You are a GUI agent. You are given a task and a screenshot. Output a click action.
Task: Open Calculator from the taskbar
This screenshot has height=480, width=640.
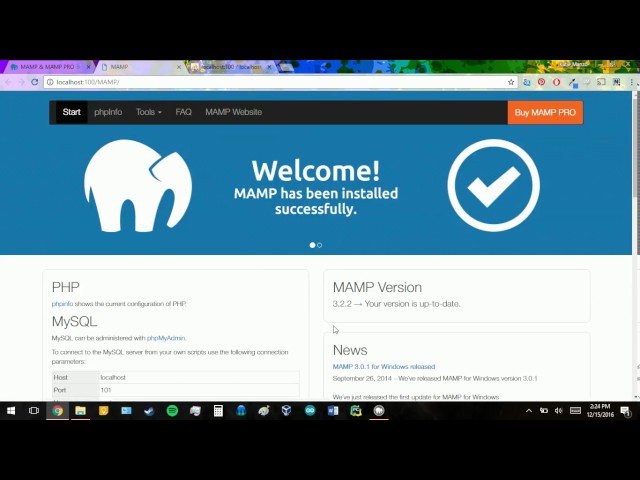pyautogui.click(x=218, y=411)
